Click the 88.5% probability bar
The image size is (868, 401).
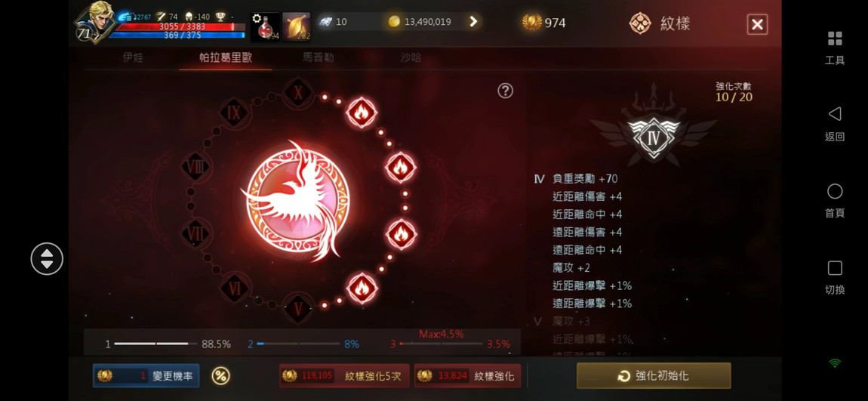click(x=168, y=344)
